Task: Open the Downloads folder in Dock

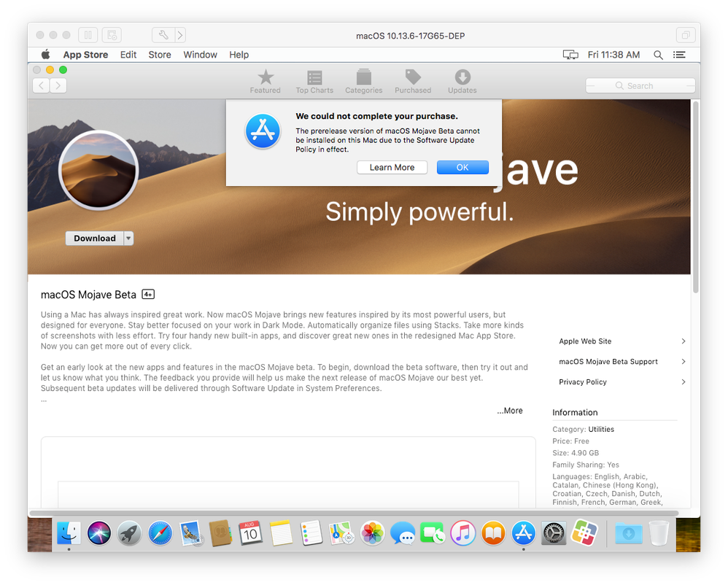Action: pyautogui.click(x=628, y=532)
